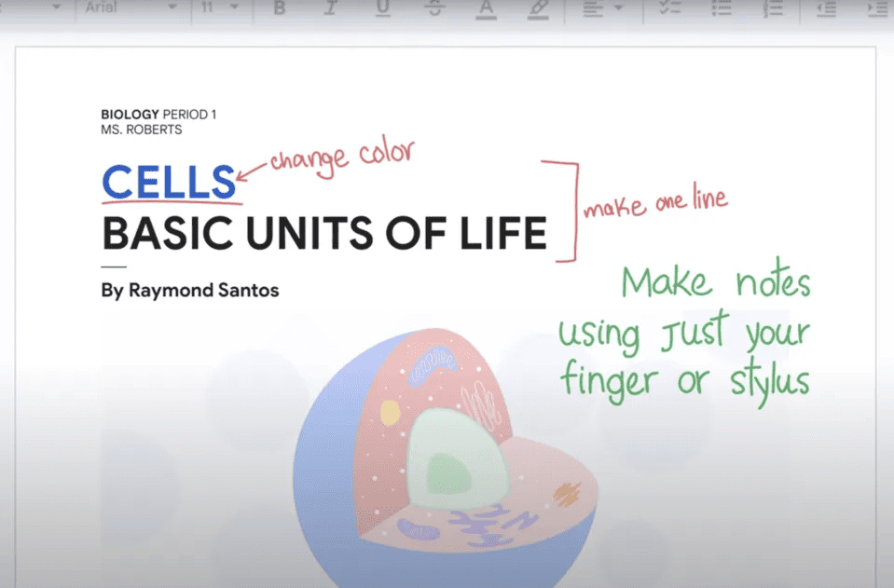Viewport: 894px width, 588px height.
Task: Apply strikethrough formatting
Action: pyautogui.click(x=433, y=8)
